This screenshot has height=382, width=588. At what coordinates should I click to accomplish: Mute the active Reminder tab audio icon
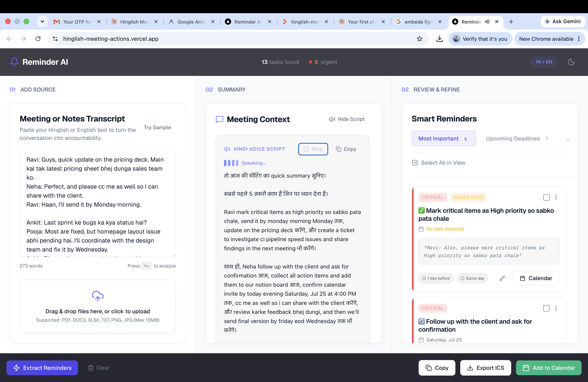[487, 22]
